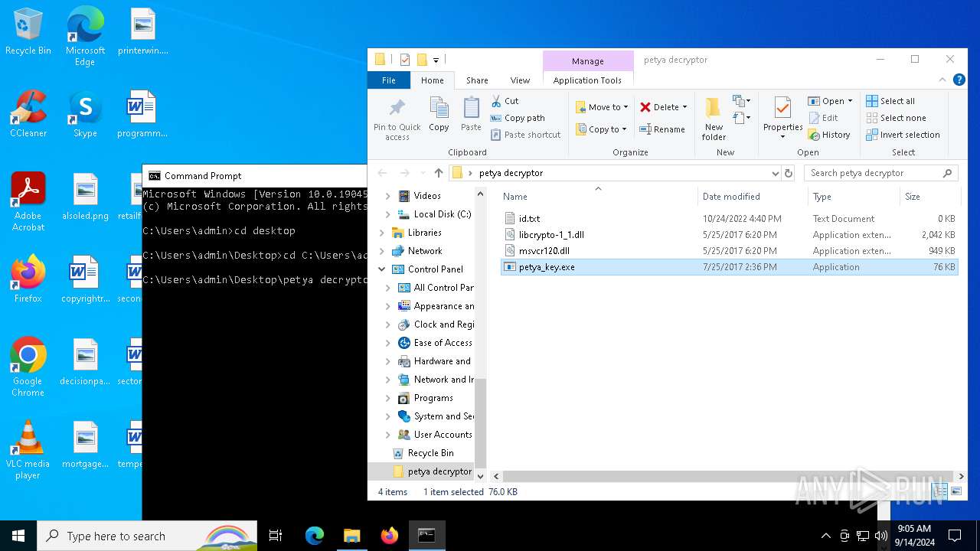Open the Move to dropdown

click(602, 107)
